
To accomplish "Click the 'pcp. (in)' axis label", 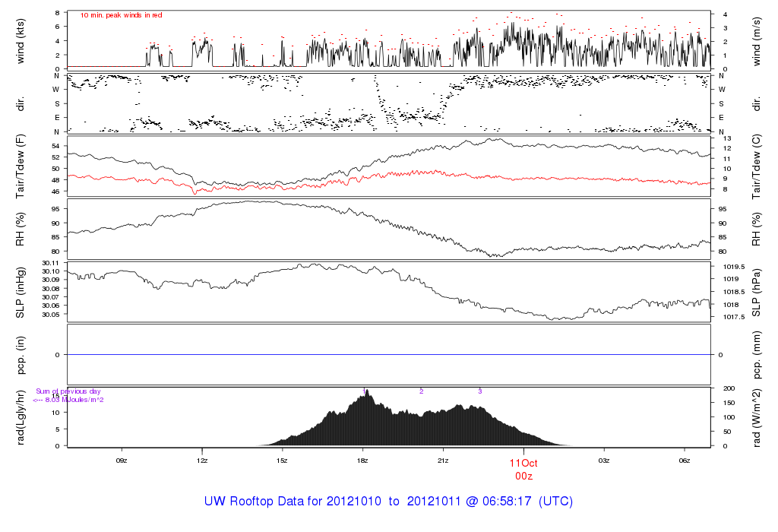I will (x=21, y=355).
